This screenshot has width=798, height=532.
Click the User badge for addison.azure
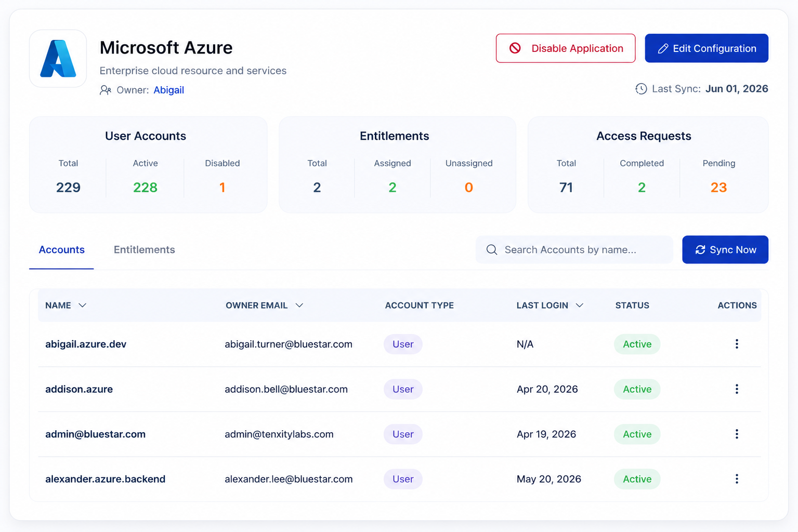403,389
